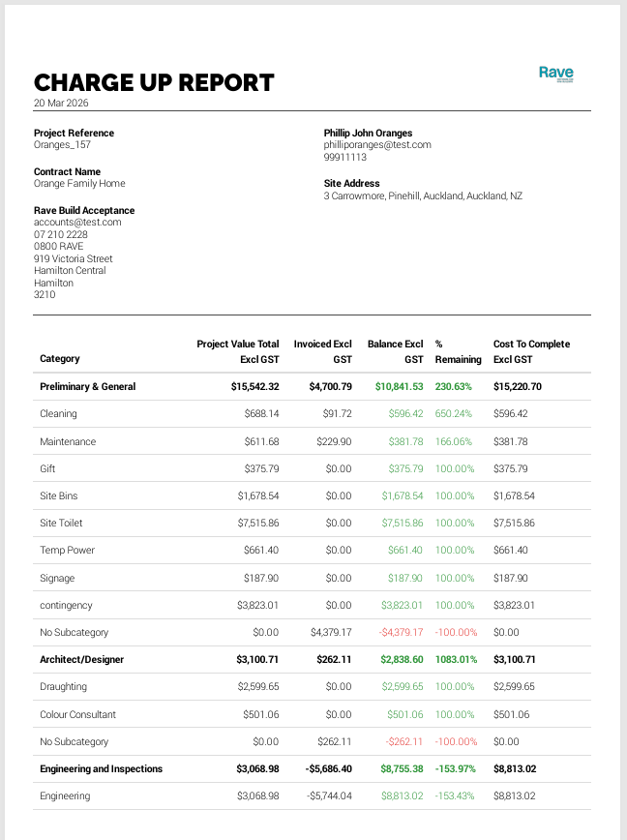Click the 1083.01% remaining value

click(454, 660)
